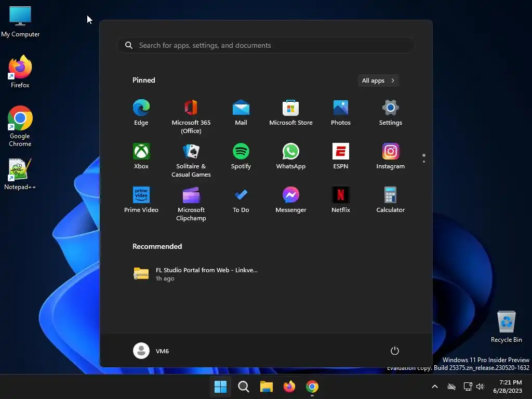Open Settings from pinned apps
This screenshot has width=532, height=399.
click(391, 113)
